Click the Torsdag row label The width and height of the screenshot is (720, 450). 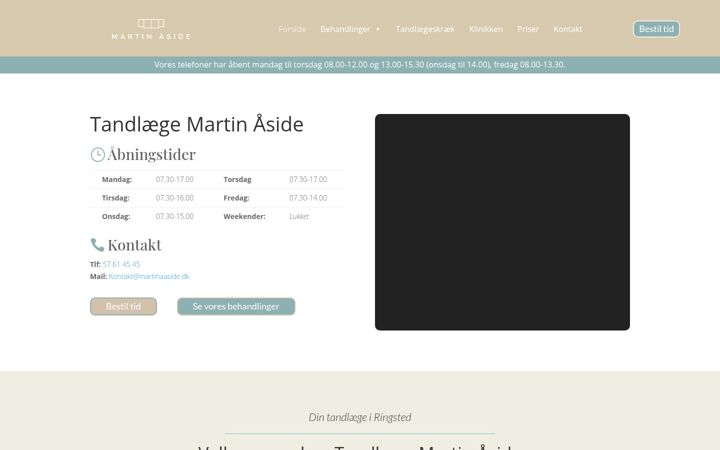[x=237, y=180]
